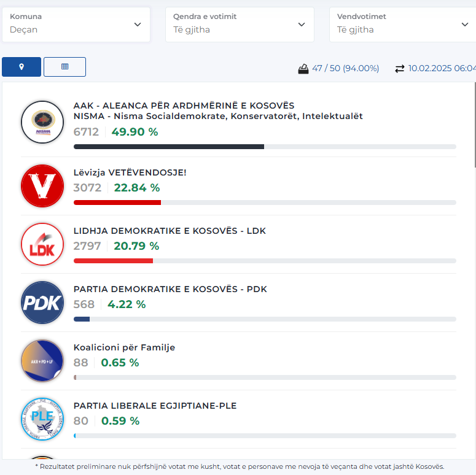
Task: Click the LDK result progress bar
Action: pos(265,261)
